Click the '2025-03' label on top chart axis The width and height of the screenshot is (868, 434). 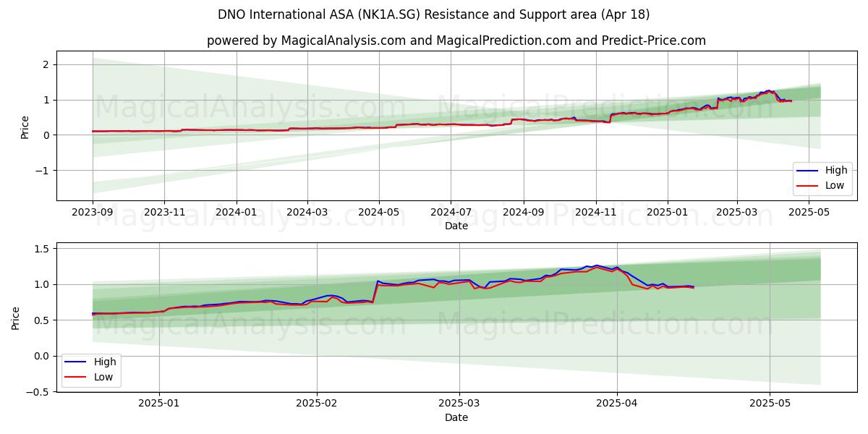coord(737,213)
